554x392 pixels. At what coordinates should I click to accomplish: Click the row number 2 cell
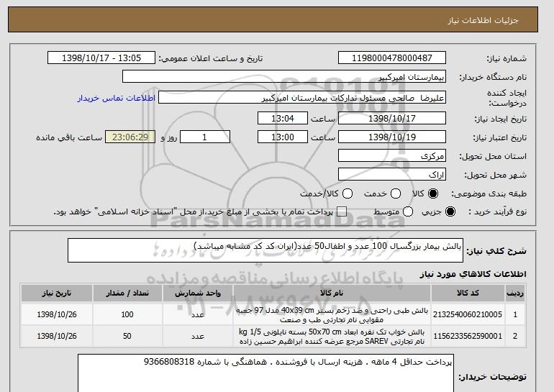[x=514, y=336]
